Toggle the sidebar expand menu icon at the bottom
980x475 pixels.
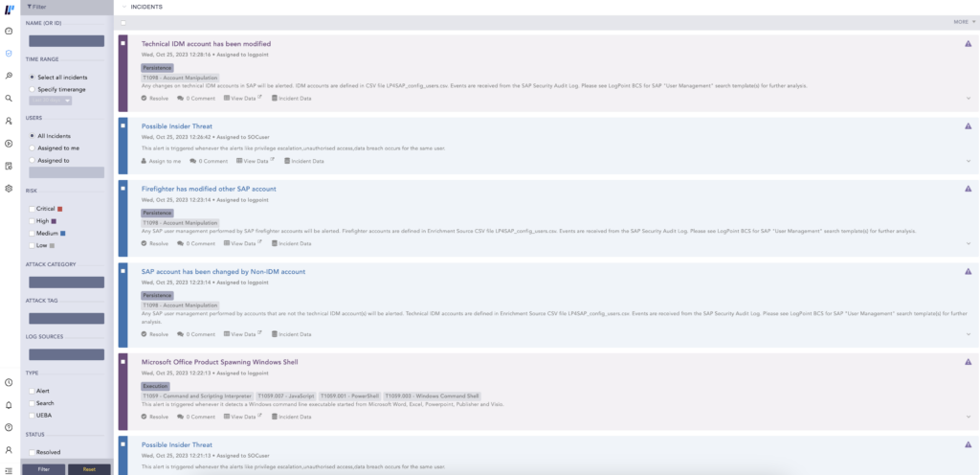click(x=9, y=470)
